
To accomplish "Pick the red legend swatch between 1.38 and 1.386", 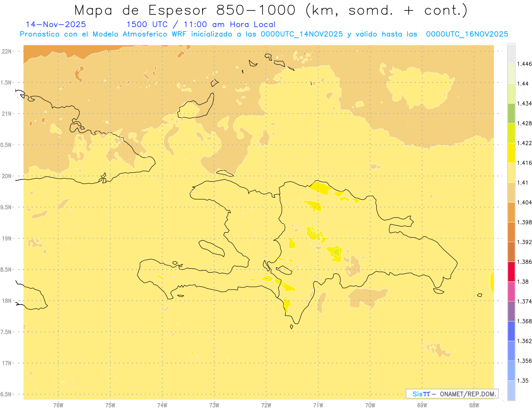I will pyautogui.click(x=511, y=272).
